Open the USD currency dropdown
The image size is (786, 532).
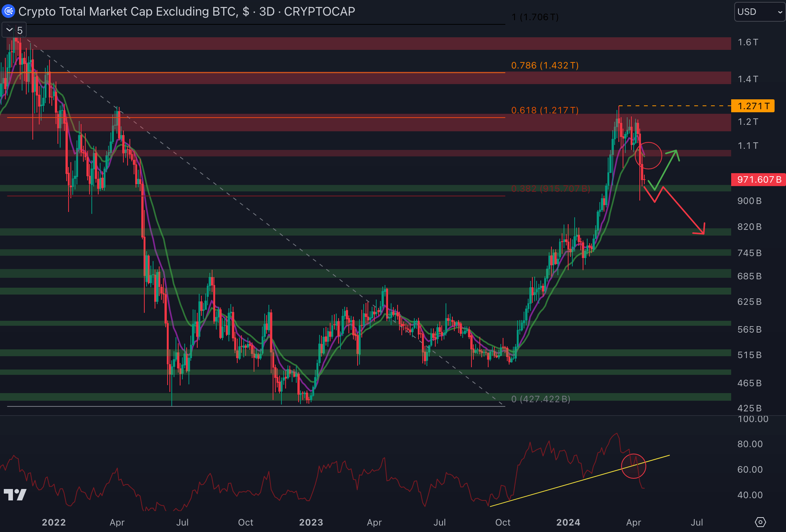tap(759, 12)
